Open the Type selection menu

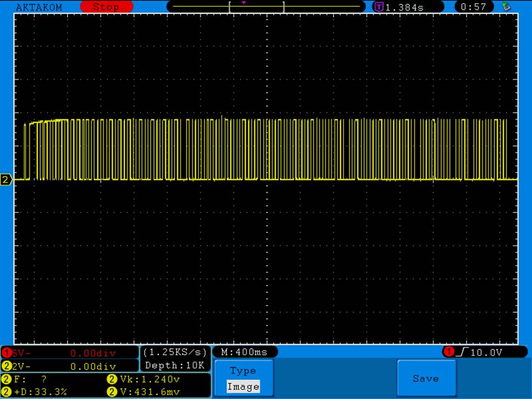[x=243, y=371]
